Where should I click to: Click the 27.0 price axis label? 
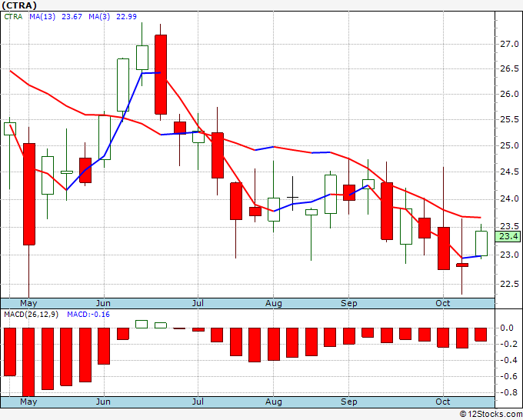click(x=509, y=44)
